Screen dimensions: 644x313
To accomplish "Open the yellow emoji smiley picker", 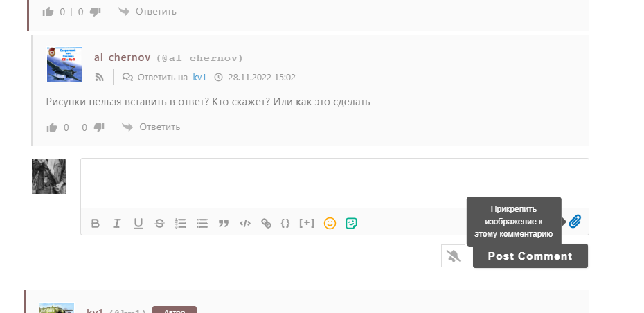I will (x=330, y=223).
